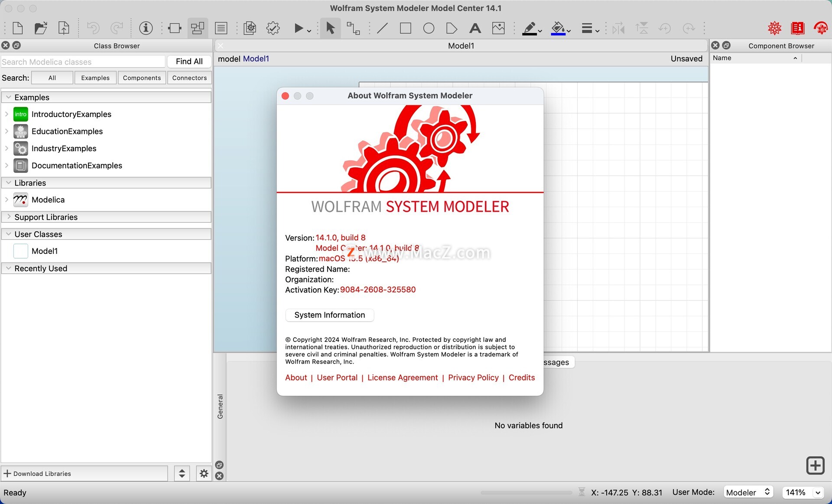Screen dimensions: 832x504
Task: Open the License Agreement link
Action: point(403,377)
